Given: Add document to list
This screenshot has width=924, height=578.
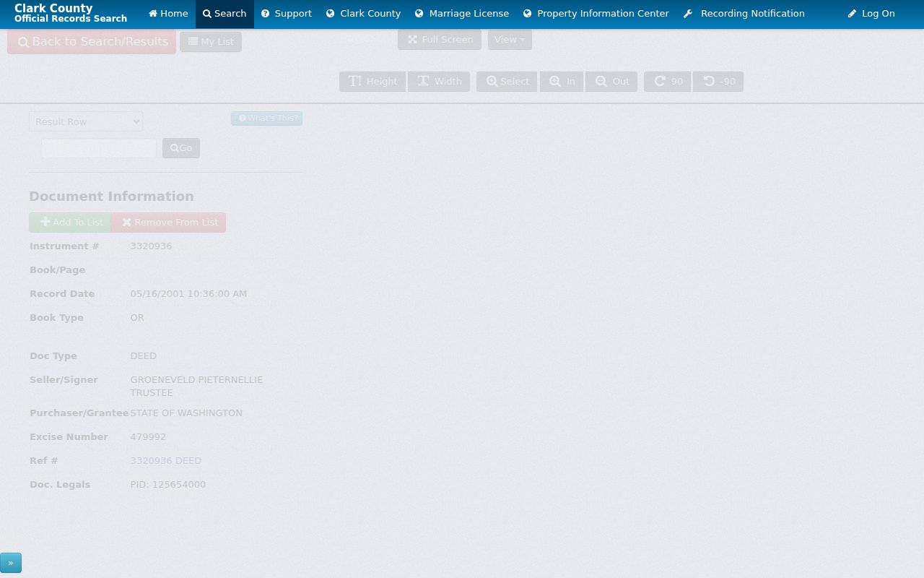Looking at the screenshot, I should tap(71, 223).
